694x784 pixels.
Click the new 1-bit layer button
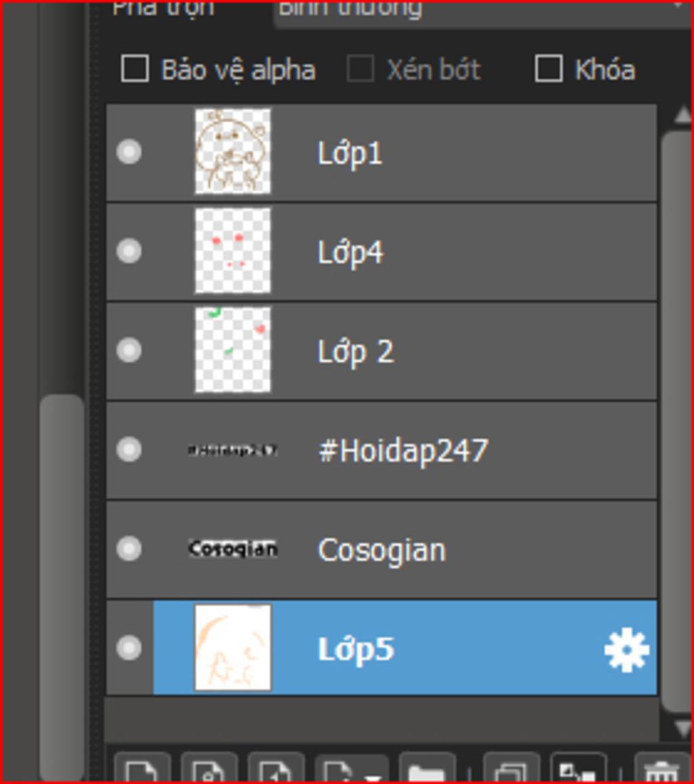pyautogui.click(x=276, y=768)
